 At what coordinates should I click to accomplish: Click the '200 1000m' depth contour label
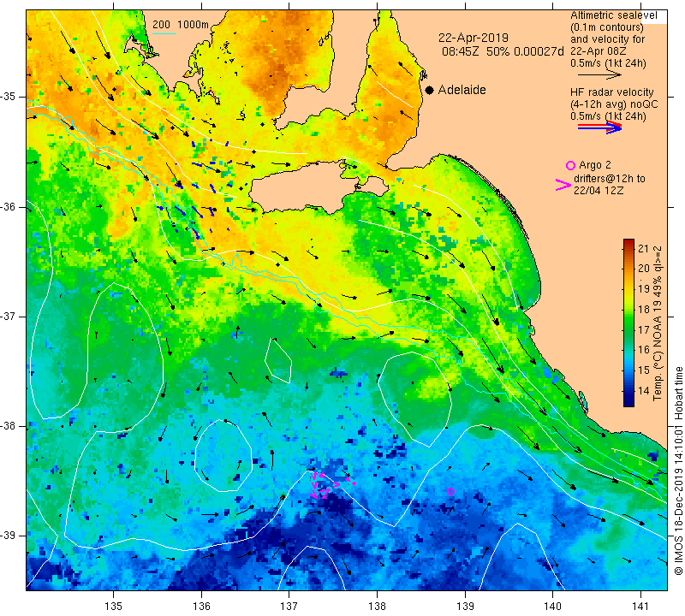coord(181,25)
